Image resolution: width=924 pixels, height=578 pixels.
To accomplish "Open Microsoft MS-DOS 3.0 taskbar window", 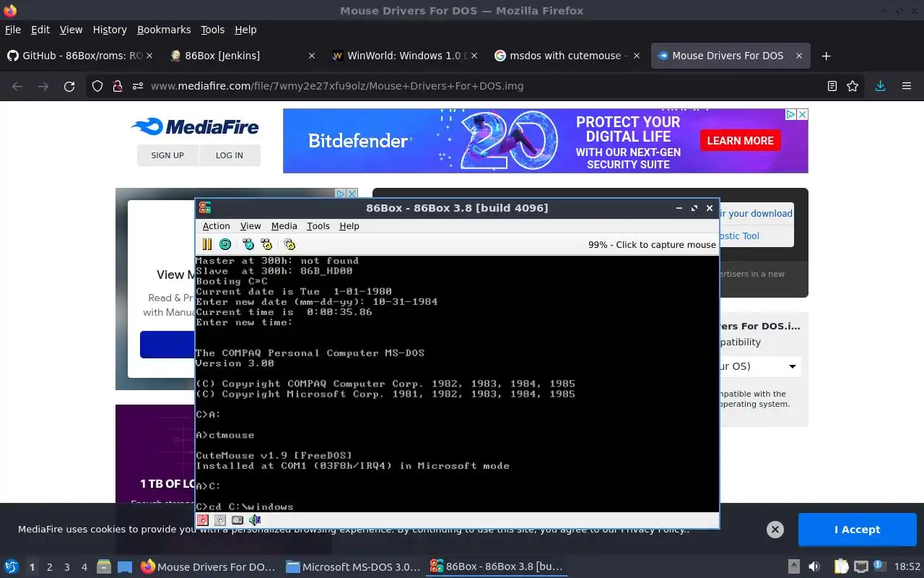I will tap(352, 567).
